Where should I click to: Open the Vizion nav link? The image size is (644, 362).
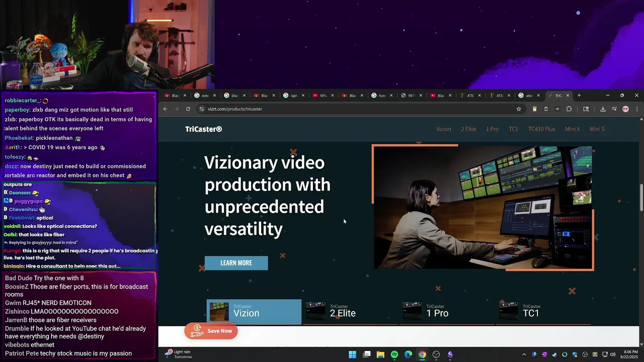coord(443,129)
